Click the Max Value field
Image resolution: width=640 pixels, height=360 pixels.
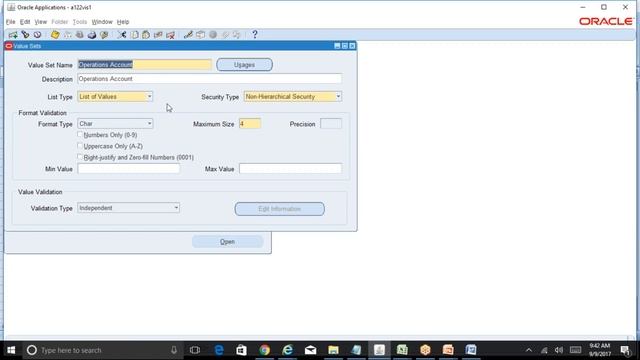(290, 168)
